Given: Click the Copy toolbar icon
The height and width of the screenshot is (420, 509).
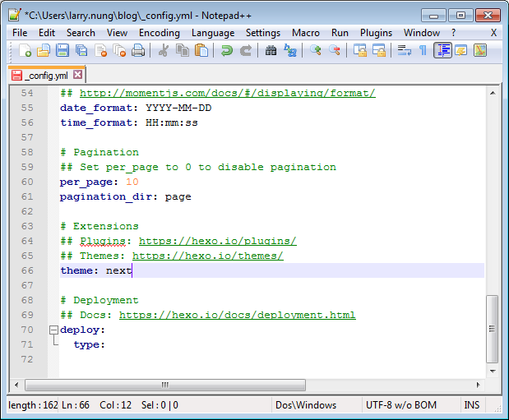Looking at the screenshot, I should (x=183, y=51).
